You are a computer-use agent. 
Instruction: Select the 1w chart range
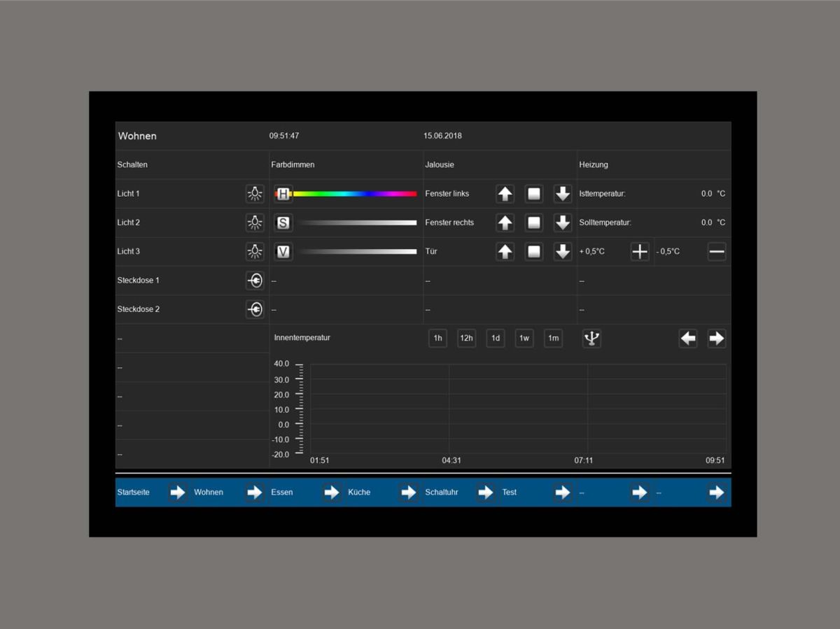click(x=524, y=339)
